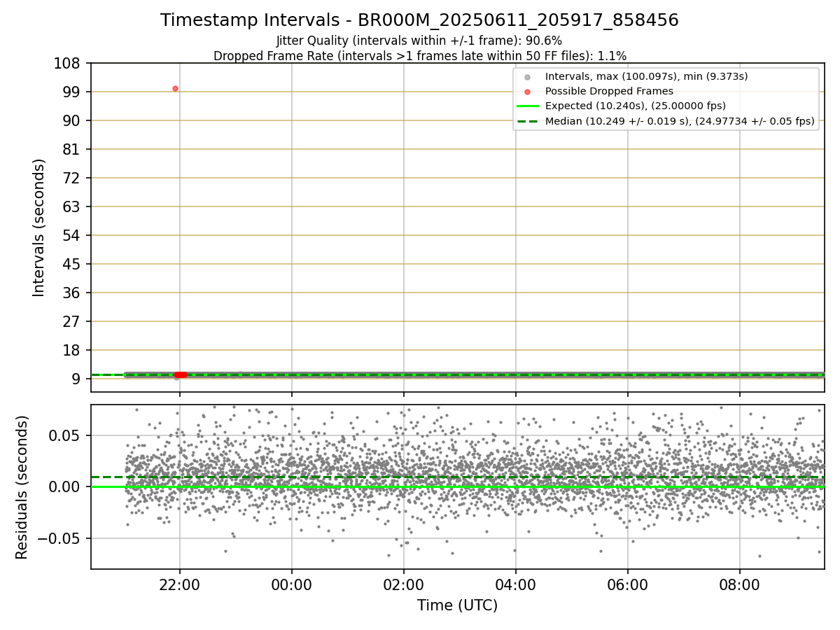This screenshot has width=840, height=630.
Task: Click the '00:00' x-axis tick label
Action: pos(292,584)
